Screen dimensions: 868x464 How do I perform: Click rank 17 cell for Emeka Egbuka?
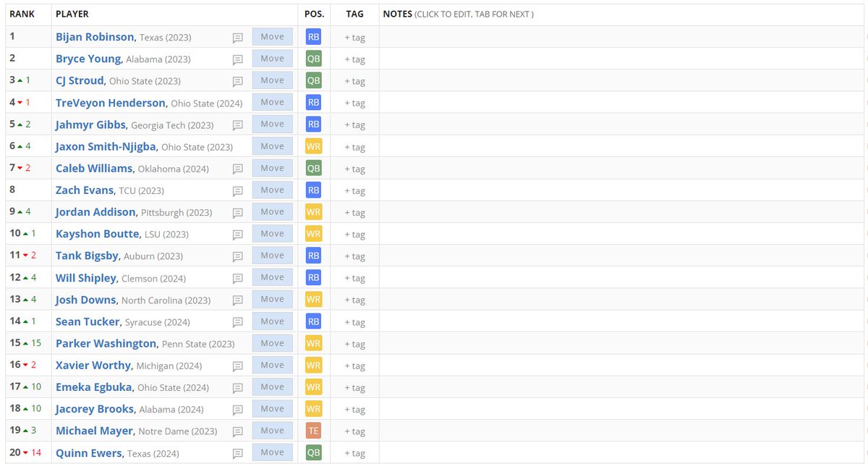click(28, 387)
